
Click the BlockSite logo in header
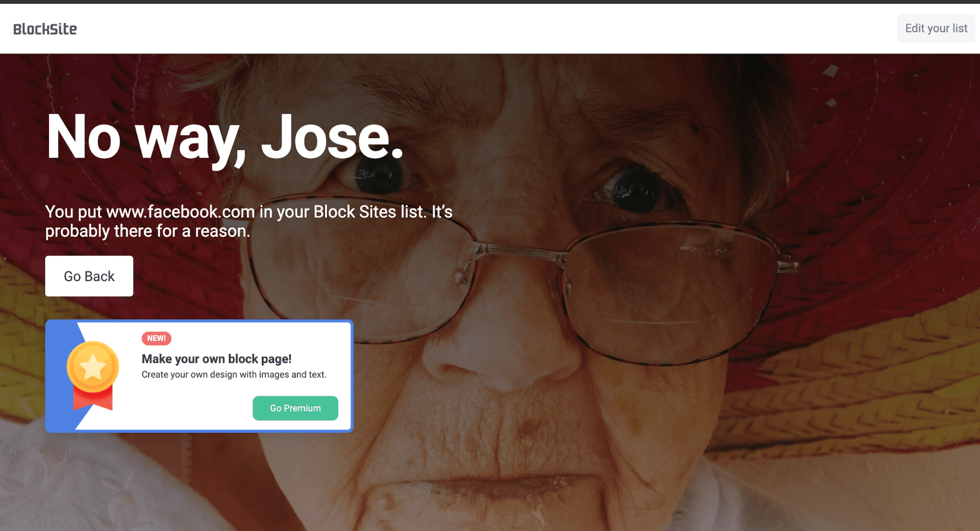[45, 29]
